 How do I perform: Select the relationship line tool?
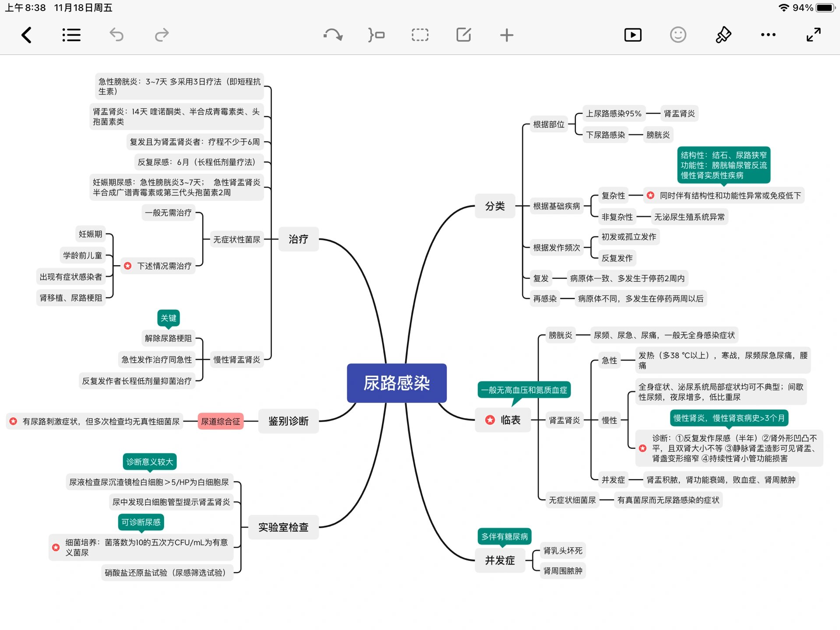(333, 35)
